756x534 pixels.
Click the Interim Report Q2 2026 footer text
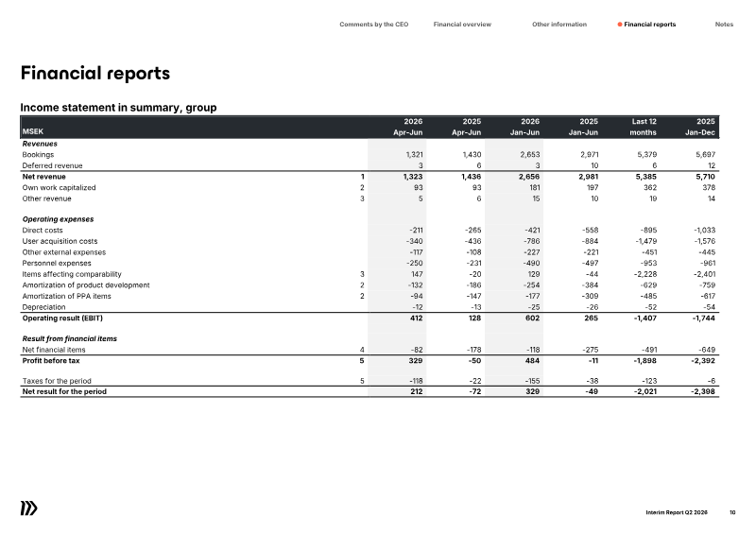[677, 512]
